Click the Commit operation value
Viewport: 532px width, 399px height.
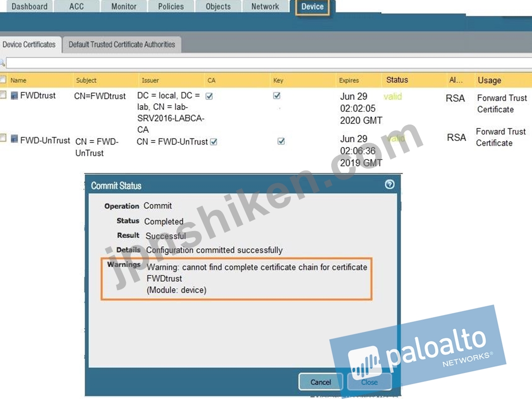point(158,206)
